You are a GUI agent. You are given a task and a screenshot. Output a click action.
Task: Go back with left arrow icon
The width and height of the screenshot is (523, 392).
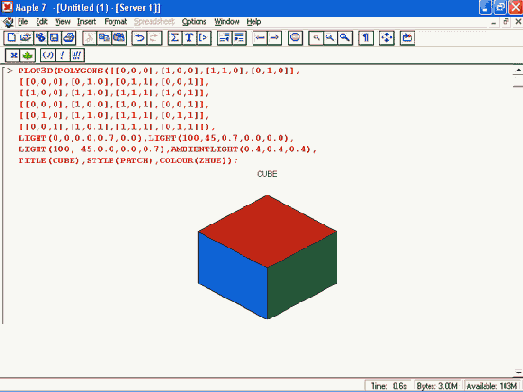point(260,38)
